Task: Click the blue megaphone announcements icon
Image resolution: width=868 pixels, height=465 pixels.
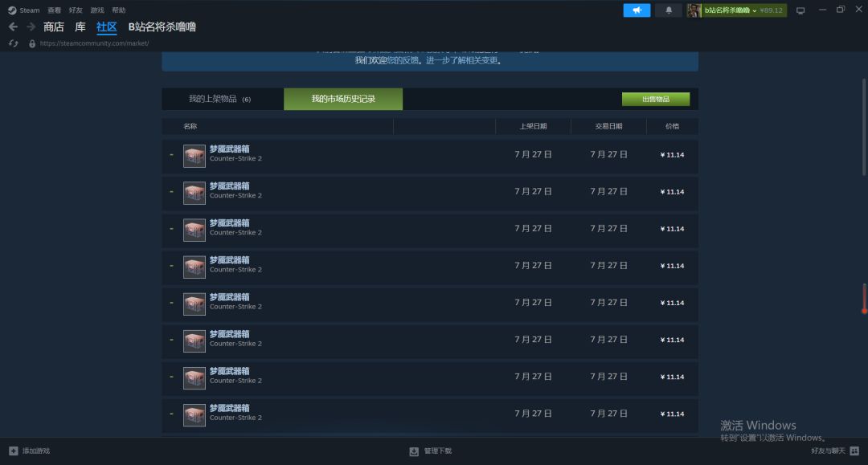Action: (x=637, y=10)
